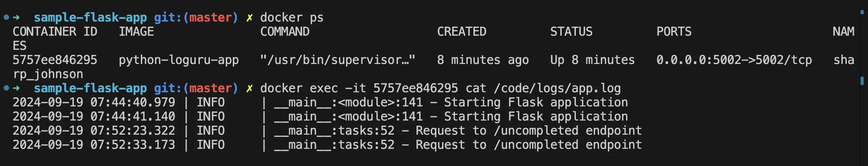Click the 07:44:40.979 log timestamp
Image resolution: width=868 pixels, height=166 pixels.
click(133, 102)
